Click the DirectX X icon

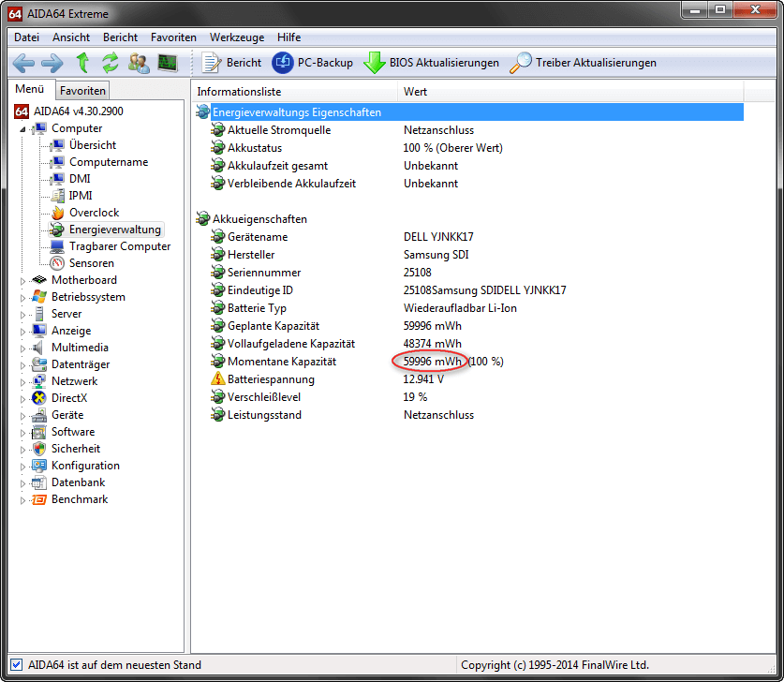(x=39, y=398)
